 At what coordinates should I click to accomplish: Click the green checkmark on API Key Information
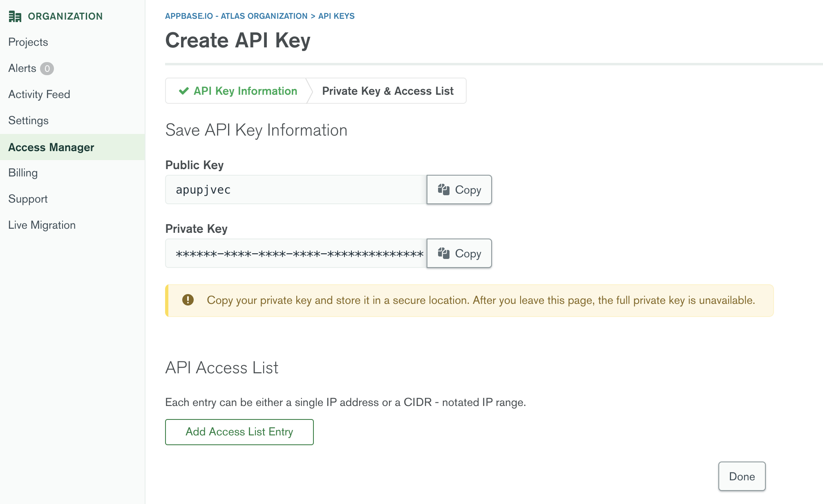[184, 91]
